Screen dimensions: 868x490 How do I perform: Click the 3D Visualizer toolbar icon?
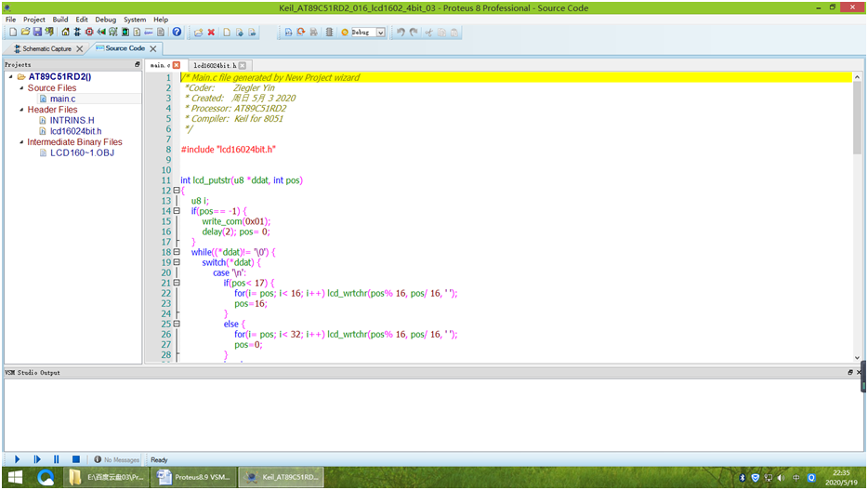click(x=101, y=33)
